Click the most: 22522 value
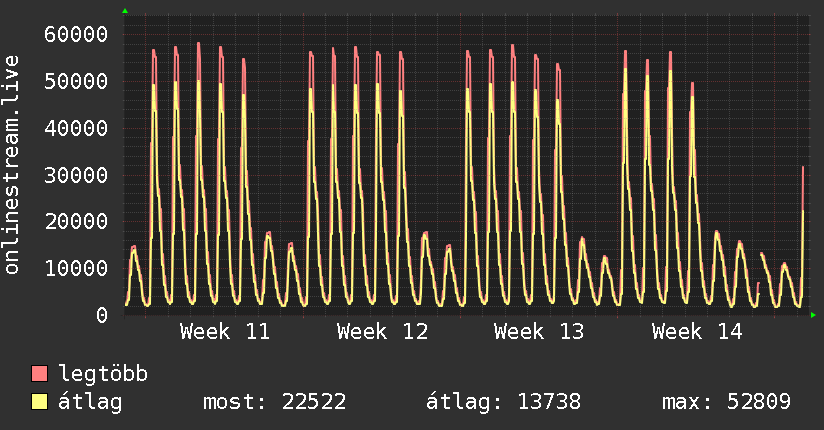The height and width of the screenshot is (430, 824). tap(275, 402)
